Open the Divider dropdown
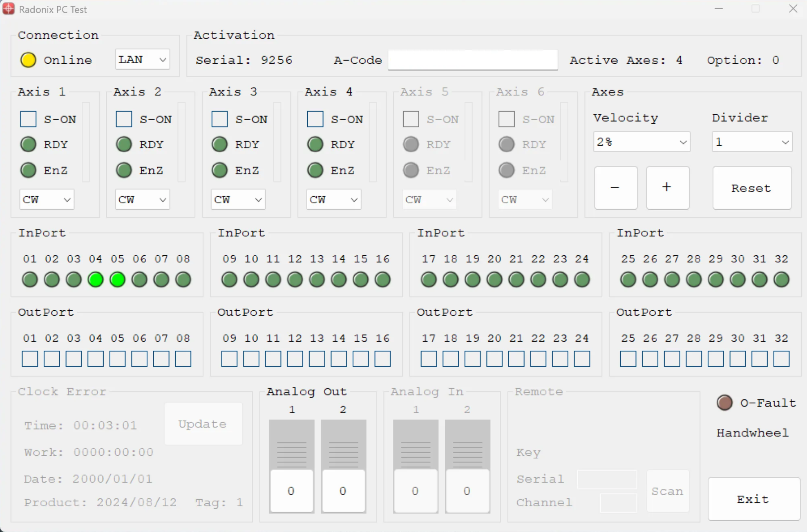 tap(752, 142)
